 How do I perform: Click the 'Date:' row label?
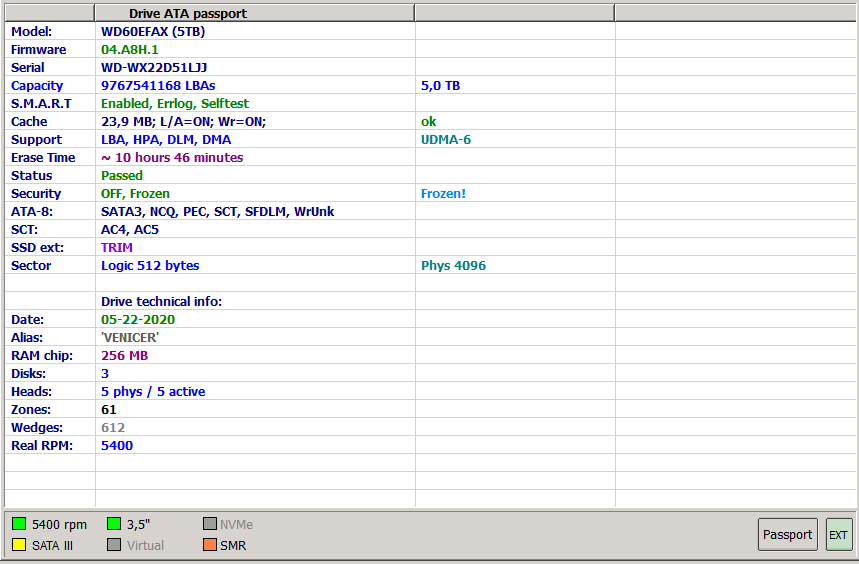27,320
